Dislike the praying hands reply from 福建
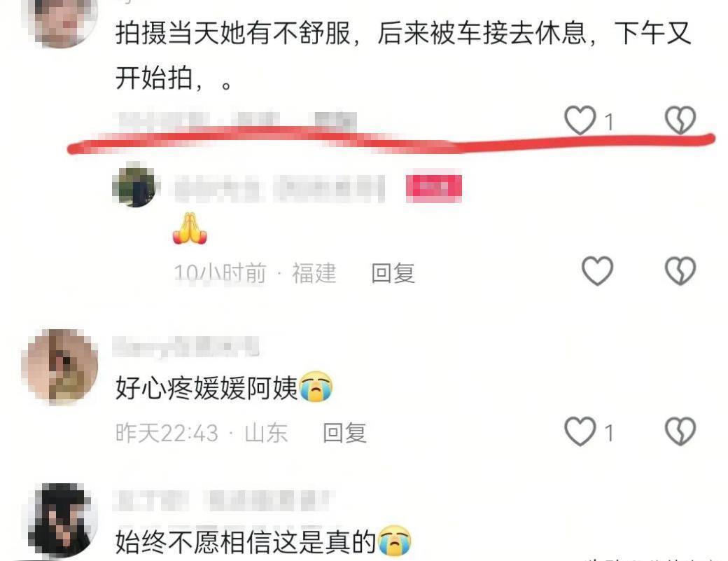 click(x=680, y=271)
